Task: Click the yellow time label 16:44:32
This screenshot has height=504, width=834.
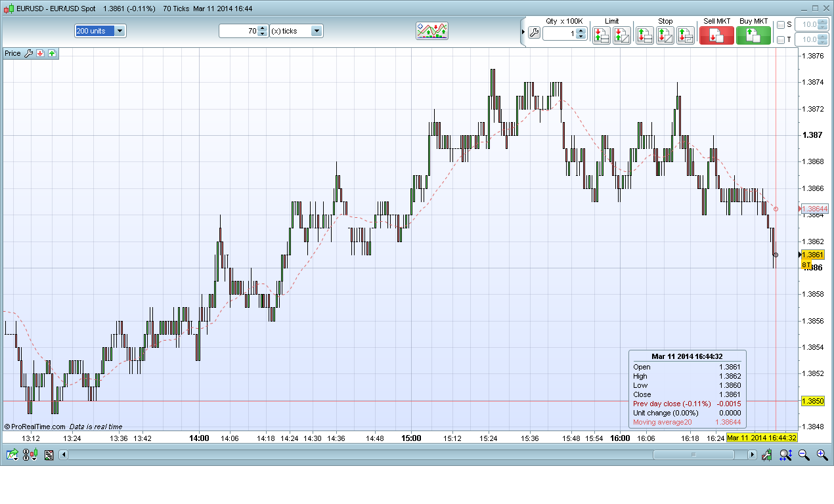Action: [x=762, y=438]
